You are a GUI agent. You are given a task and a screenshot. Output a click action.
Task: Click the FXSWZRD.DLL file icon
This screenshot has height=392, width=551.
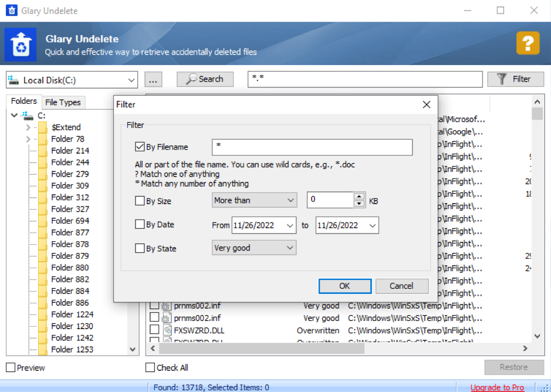click(x=167, y=330)
